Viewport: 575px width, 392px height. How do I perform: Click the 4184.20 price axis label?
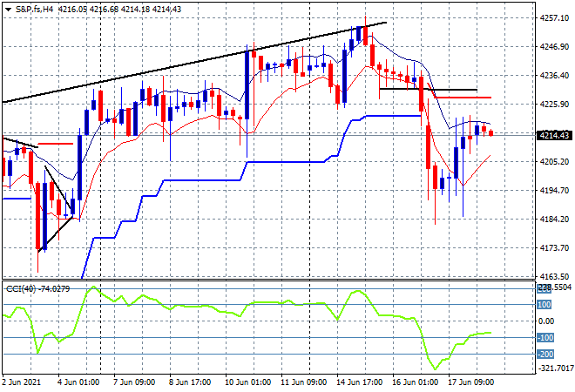[554, 219]
